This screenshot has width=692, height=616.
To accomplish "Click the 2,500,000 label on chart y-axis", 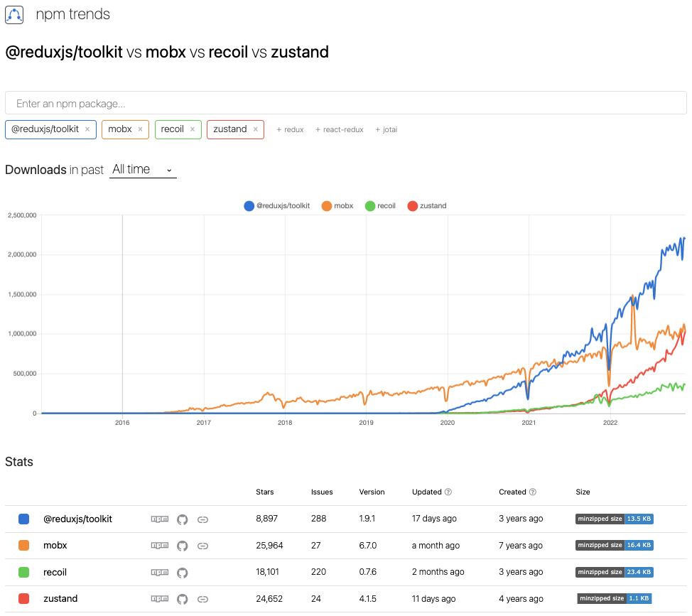I will (22, 215).
